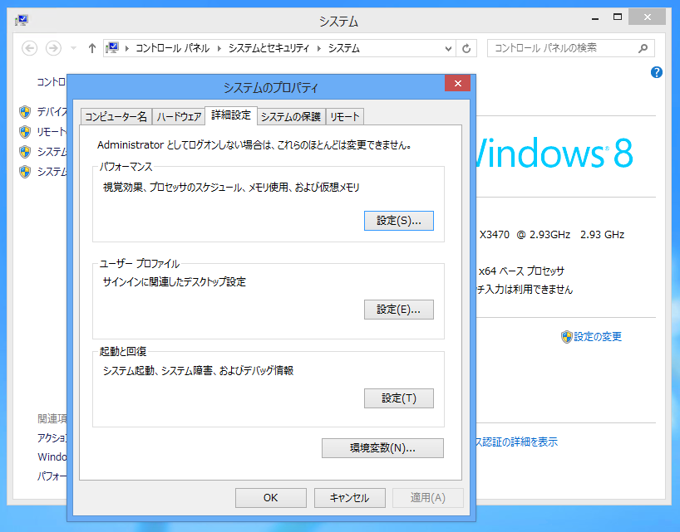Viewport: 680px width, 532px height.
Task: Click shield icon beside リモート link
Action: [x=25, y=132]
